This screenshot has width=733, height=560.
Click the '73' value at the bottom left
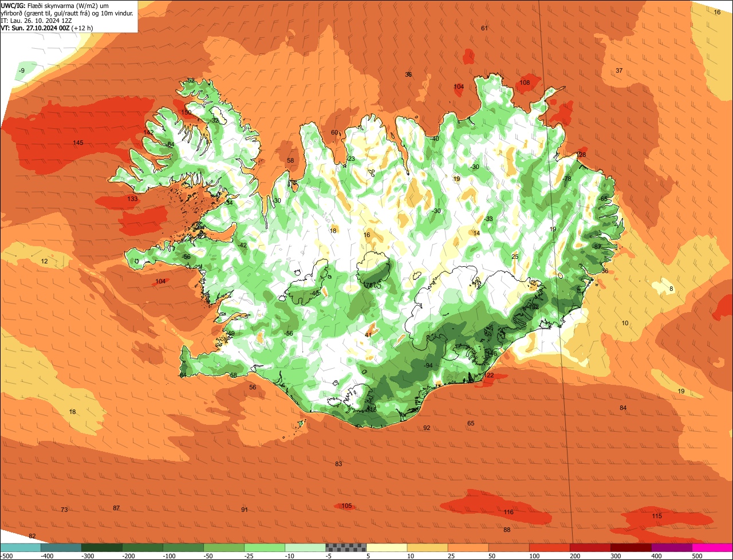pos(64,510)
